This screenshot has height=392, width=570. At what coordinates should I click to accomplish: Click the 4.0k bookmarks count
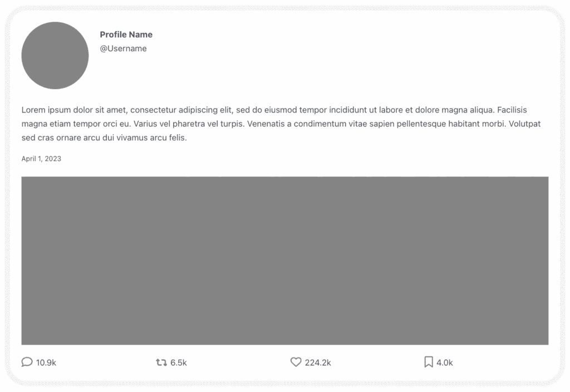point(444,362)
